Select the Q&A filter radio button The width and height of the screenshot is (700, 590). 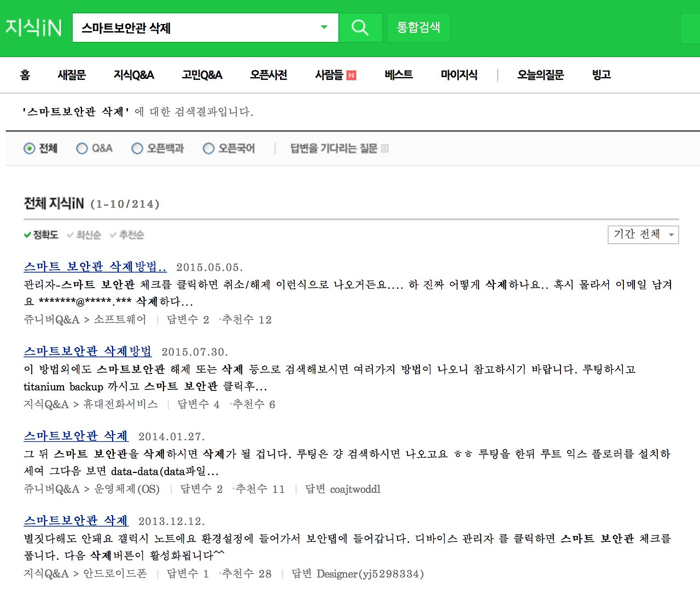pyautogui.click(x=82, y=148)
